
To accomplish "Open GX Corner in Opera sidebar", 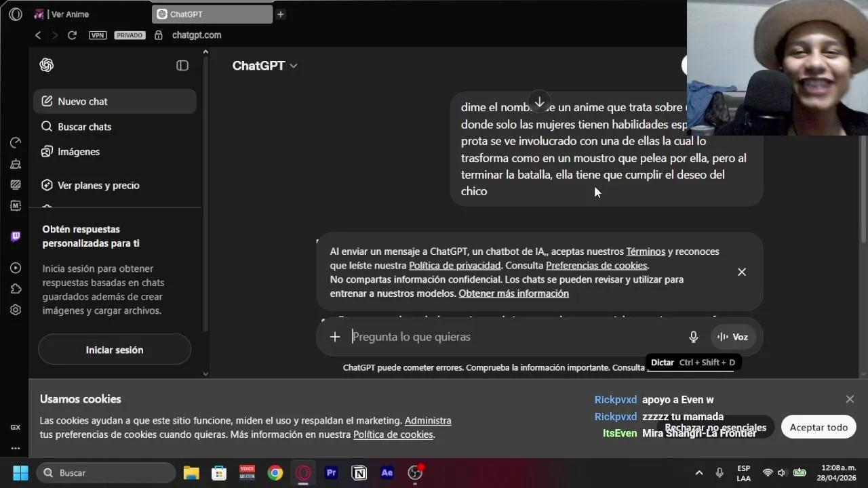I will tap(16, 428).
